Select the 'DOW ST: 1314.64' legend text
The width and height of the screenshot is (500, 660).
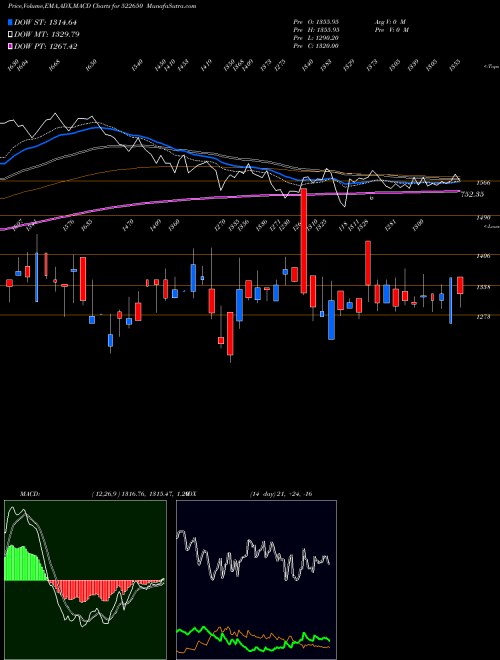[45, 22]
